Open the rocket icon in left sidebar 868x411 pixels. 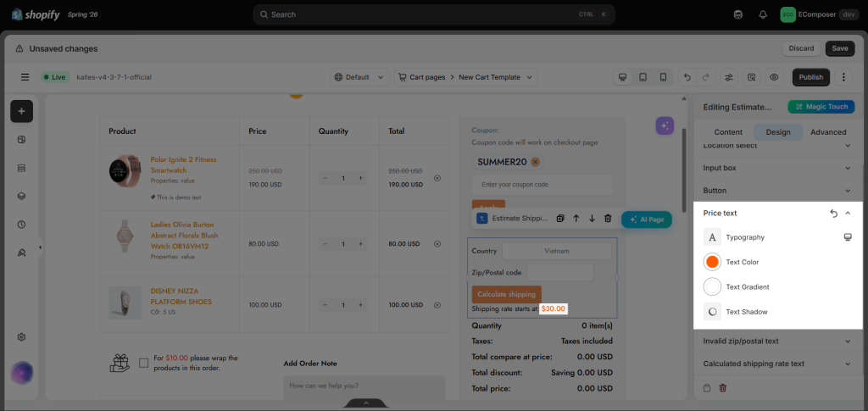pos(21,253)
